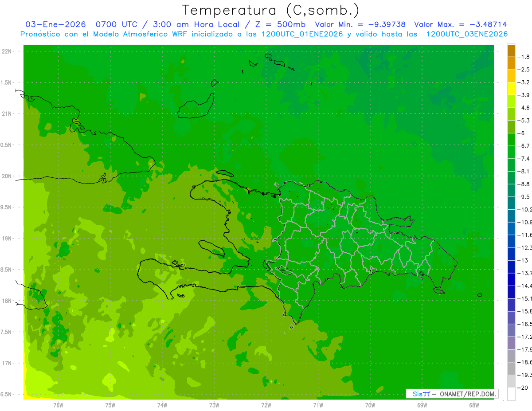Click the "8.5N" axis label
This screenshot has width=532, height=411.
click(6, 270)
